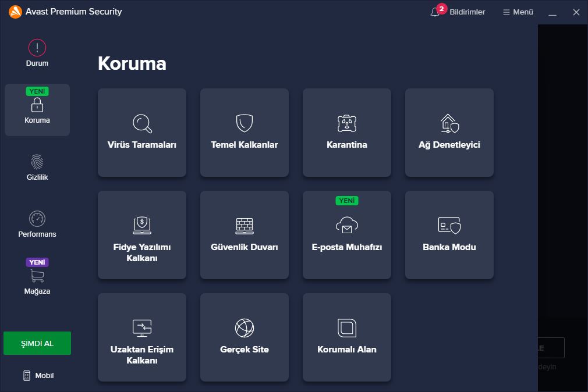Open Uzaktan Erişim Kalkanı tile
Image resolution: width=588 pixels, height=392 pixels.
pyautogui.click(x=142, y=337)
